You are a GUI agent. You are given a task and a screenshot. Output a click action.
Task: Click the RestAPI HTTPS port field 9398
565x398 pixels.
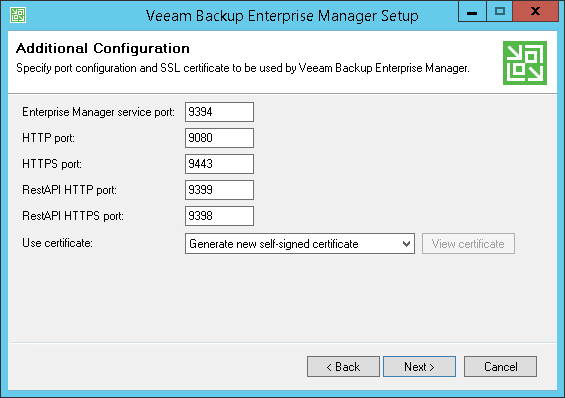point(219,216)
